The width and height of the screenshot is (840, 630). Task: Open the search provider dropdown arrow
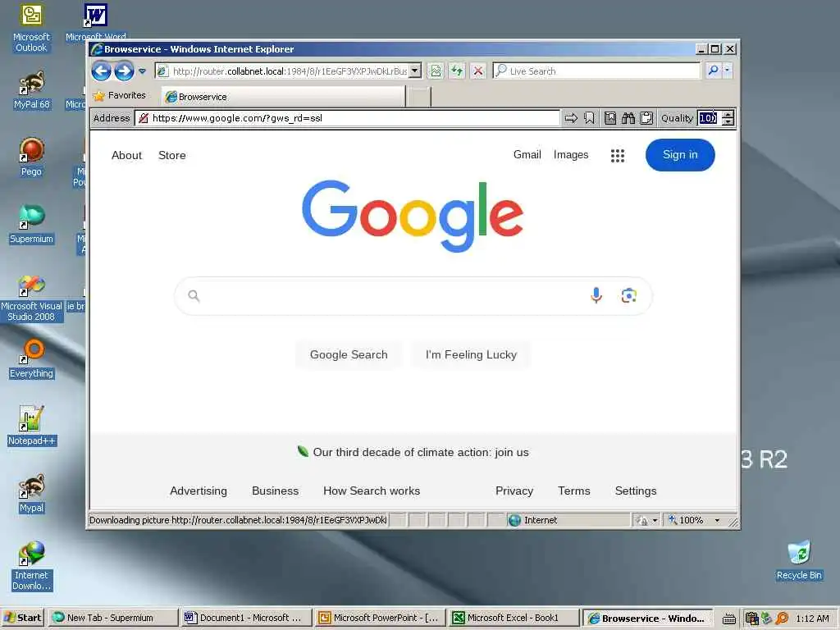coord(727,71)
